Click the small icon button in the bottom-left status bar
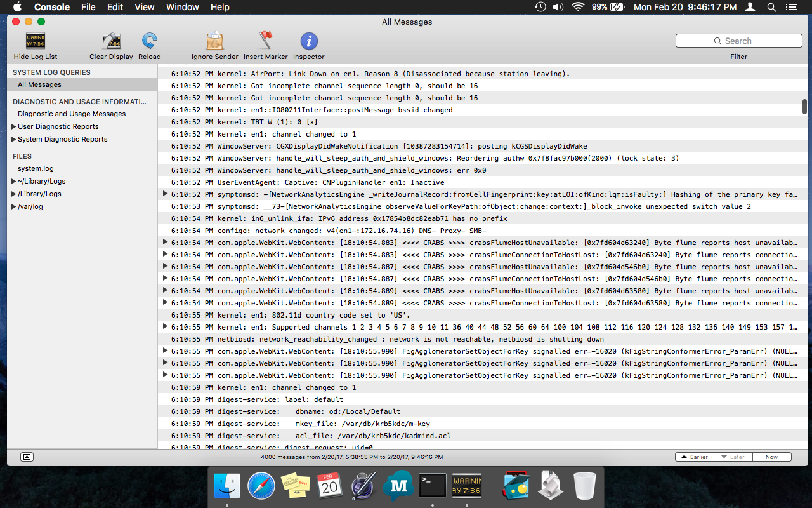Screen dimensions: 812x508 27,457
